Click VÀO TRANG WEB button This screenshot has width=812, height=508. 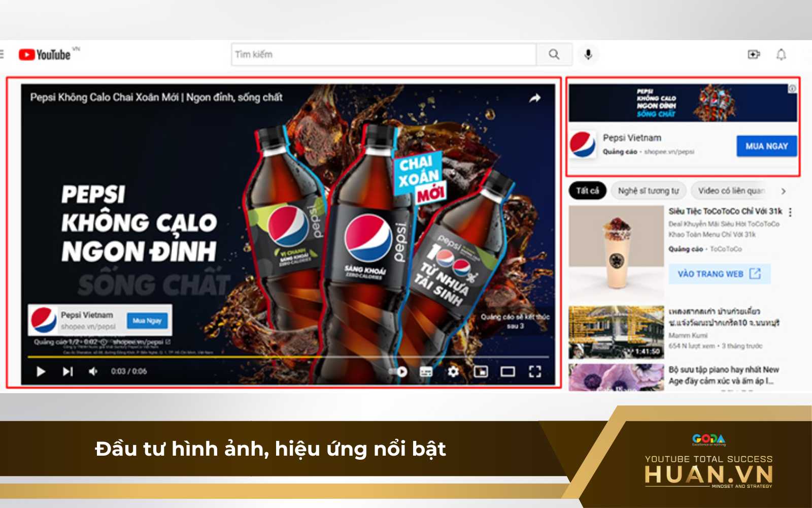(x=719, y=274)
